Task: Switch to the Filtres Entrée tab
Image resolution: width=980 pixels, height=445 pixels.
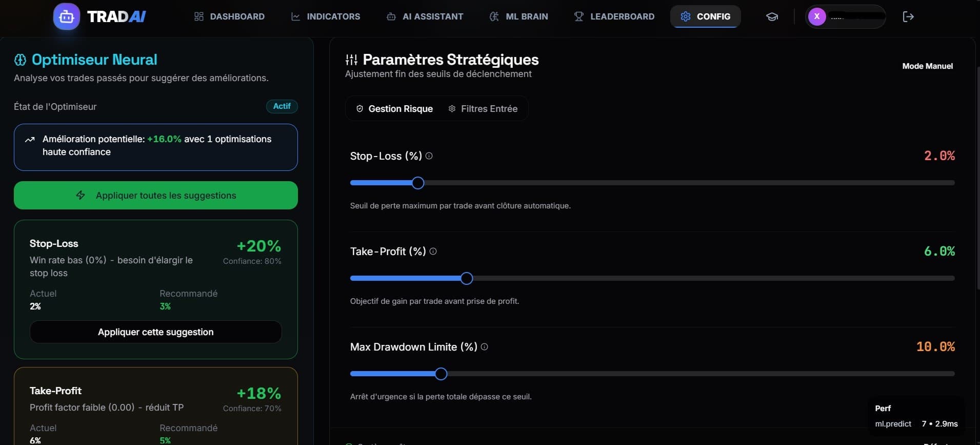Action: [484, 108]
